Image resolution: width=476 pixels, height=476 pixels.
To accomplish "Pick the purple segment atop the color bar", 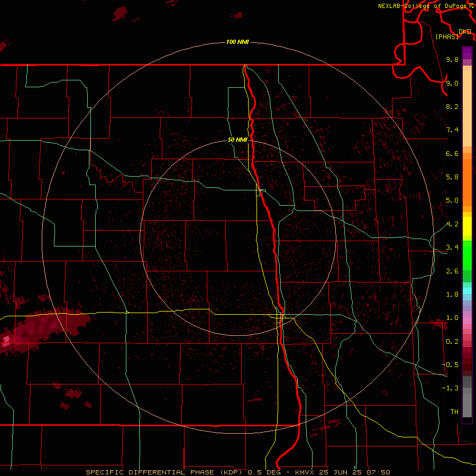I will 467,53.
